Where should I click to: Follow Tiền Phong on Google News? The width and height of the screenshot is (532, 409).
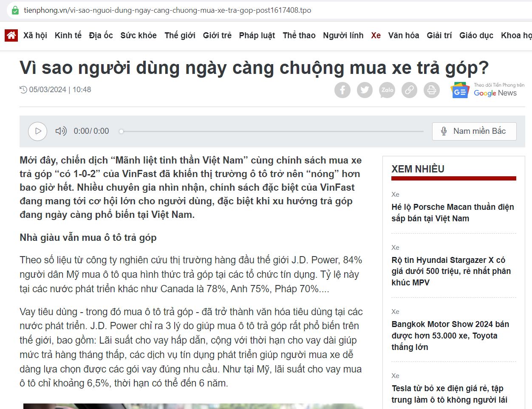click(x=488, y=90)
